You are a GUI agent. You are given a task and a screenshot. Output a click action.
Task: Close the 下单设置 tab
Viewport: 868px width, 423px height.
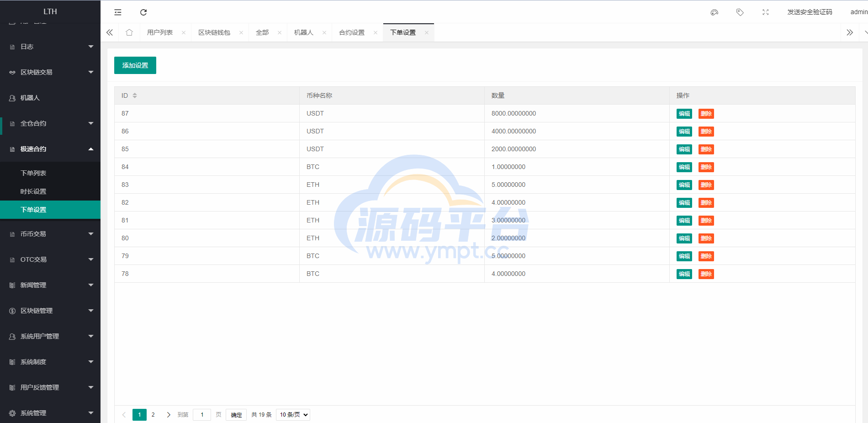pos(427,32)
